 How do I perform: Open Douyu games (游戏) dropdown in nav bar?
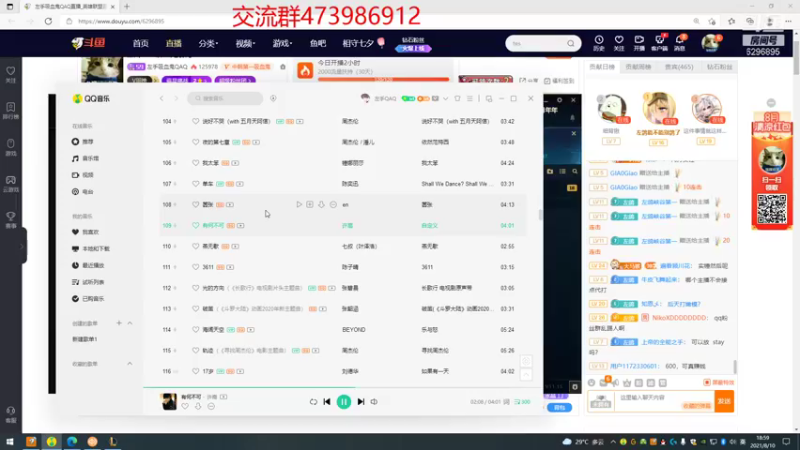[x=282, y=43]
